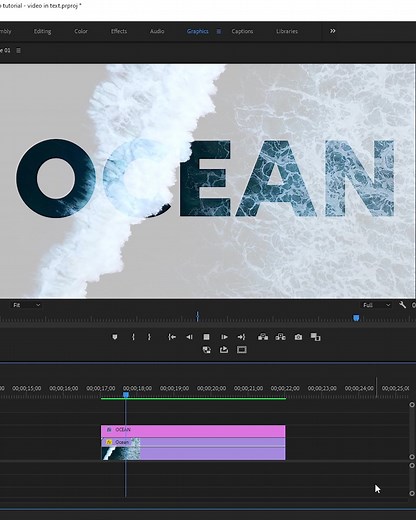
Task: Switch to Audio workspace
Action: click(157, 31)
